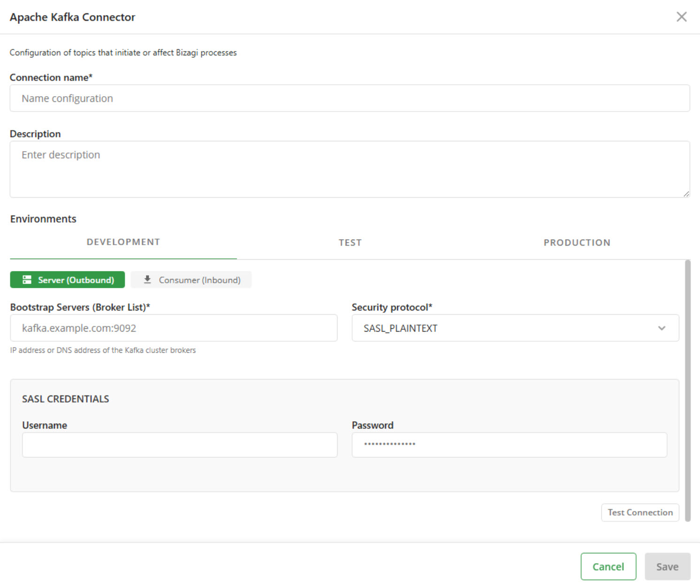Click the 'SASL CREDENTIALS' heading
The height and width of the screenshot is (588, 700).
[66, 399]
